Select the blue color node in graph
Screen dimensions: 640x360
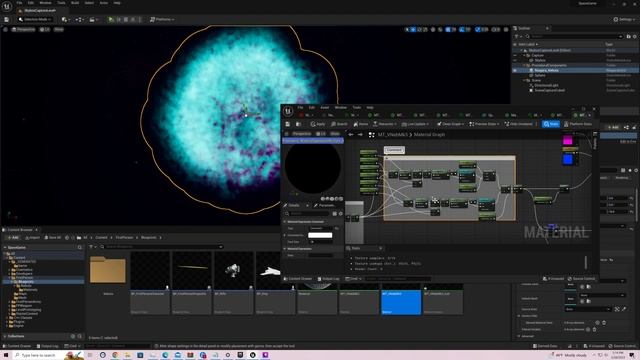pyautogui.click(x=568, y=160)
